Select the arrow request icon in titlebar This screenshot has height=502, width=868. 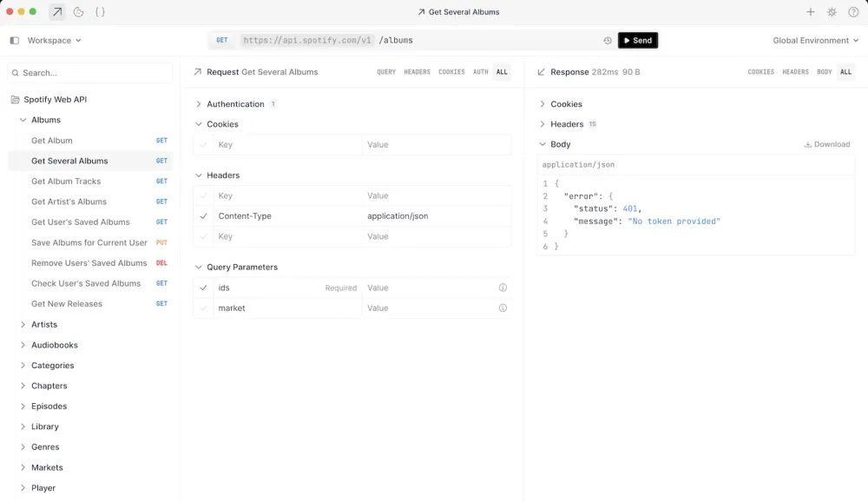(x=56, y=12)
